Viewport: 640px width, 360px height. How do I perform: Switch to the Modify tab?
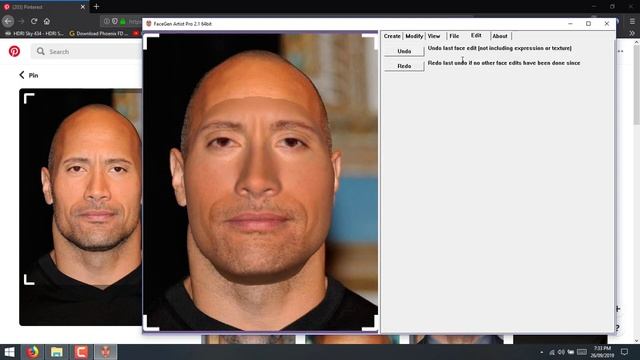point(414,36)
